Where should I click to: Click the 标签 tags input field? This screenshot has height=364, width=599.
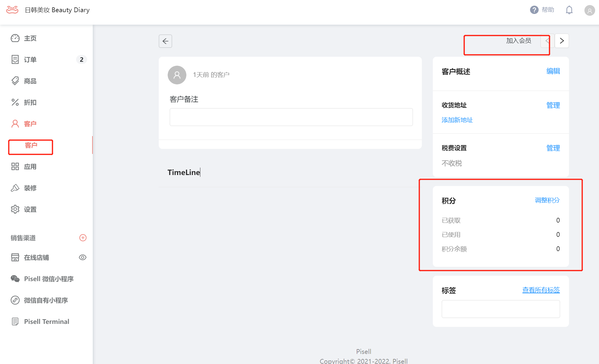[501, 309]
